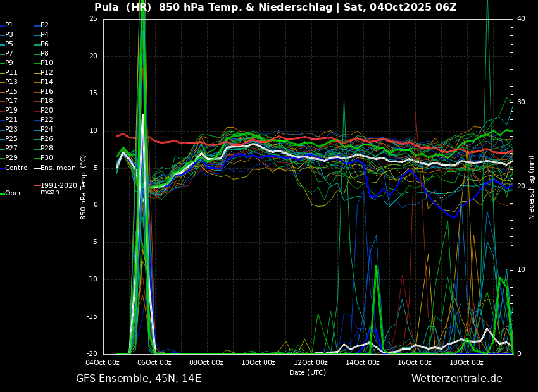Click the Wetterzentrale.de watermark text

click(456, 379)
